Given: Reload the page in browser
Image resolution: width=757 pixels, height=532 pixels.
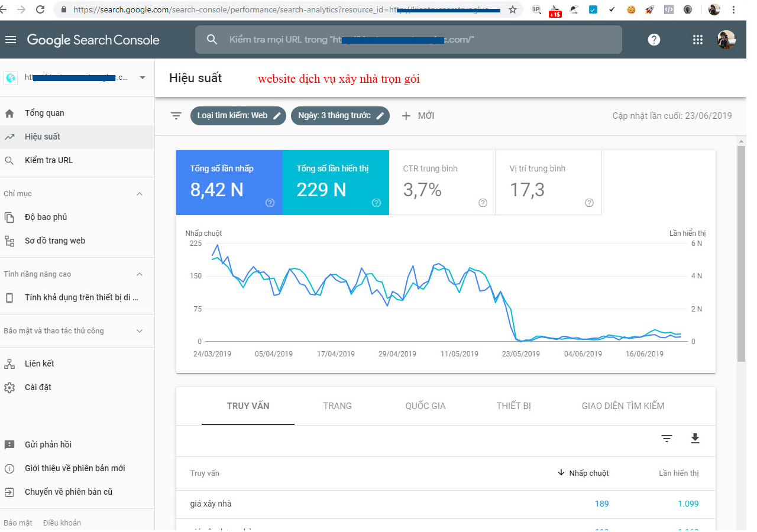Looking at the screenshot, I should [x=40, y=9].
